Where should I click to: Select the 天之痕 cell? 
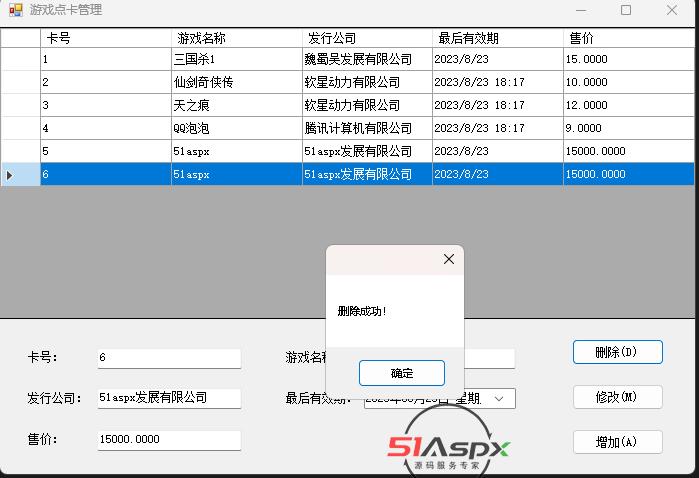click(237, 105)
